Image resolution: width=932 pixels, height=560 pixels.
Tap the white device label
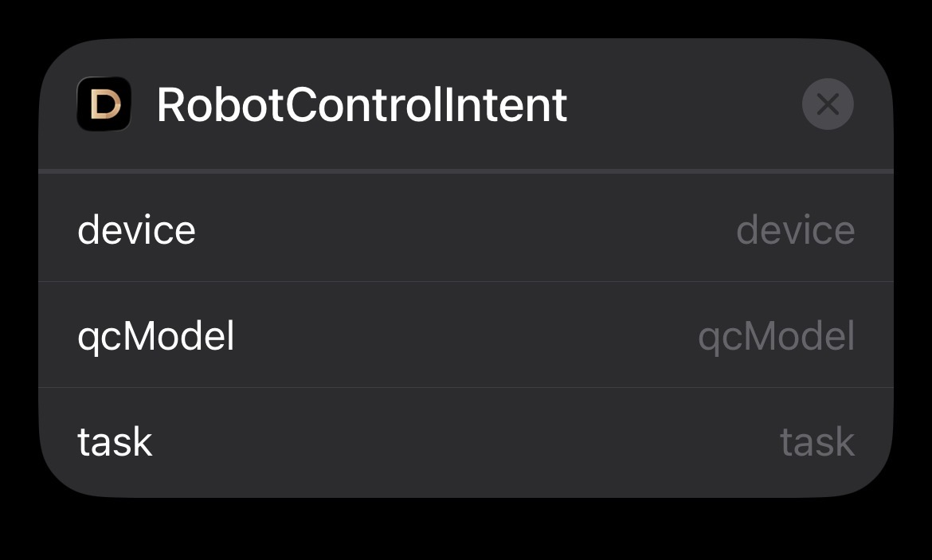coord(136,230)
